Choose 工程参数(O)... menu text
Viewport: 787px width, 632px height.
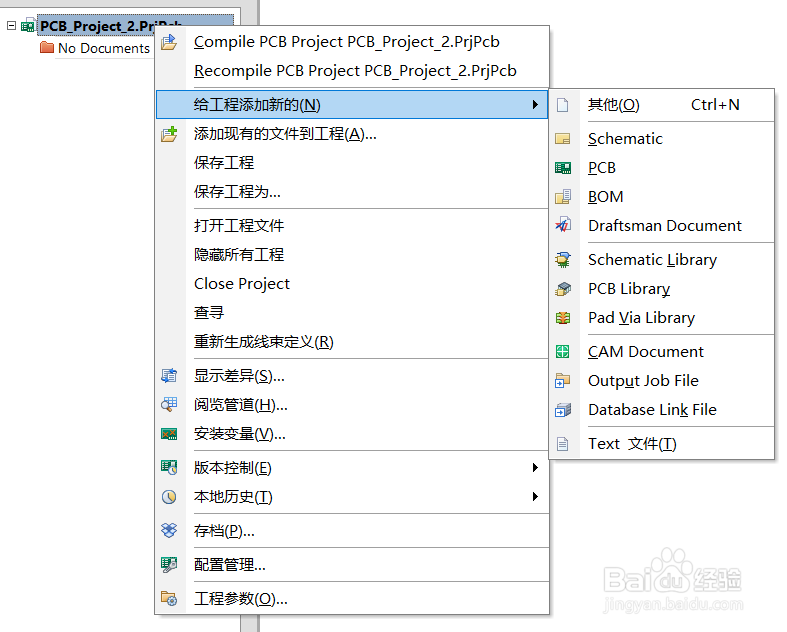240,599
